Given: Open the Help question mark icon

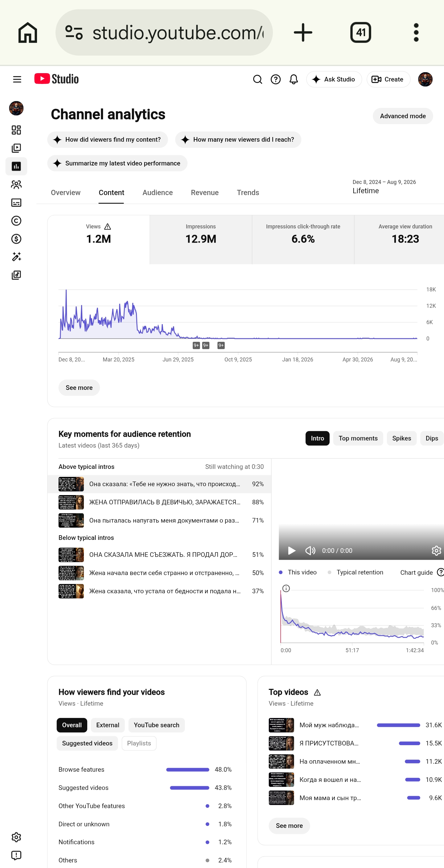Looking at the screenshot, I should (x=276, y=79).
